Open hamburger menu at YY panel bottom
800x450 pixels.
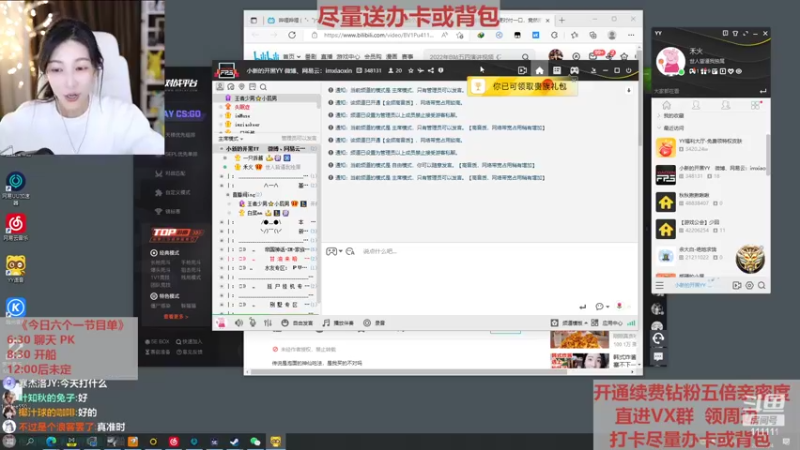pyautogui.click(x=660, y=286)
